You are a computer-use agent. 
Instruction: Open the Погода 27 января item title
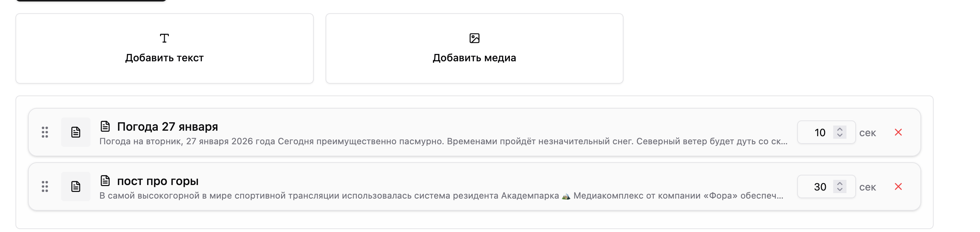pos(167,126)
